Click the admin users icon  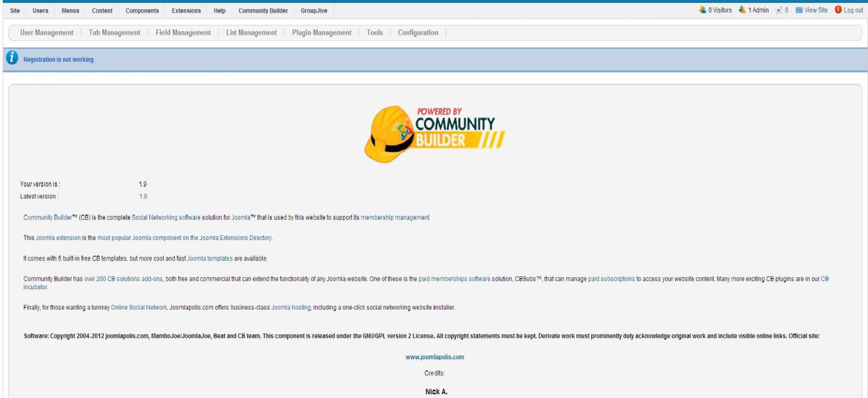[x=742, y=10]
